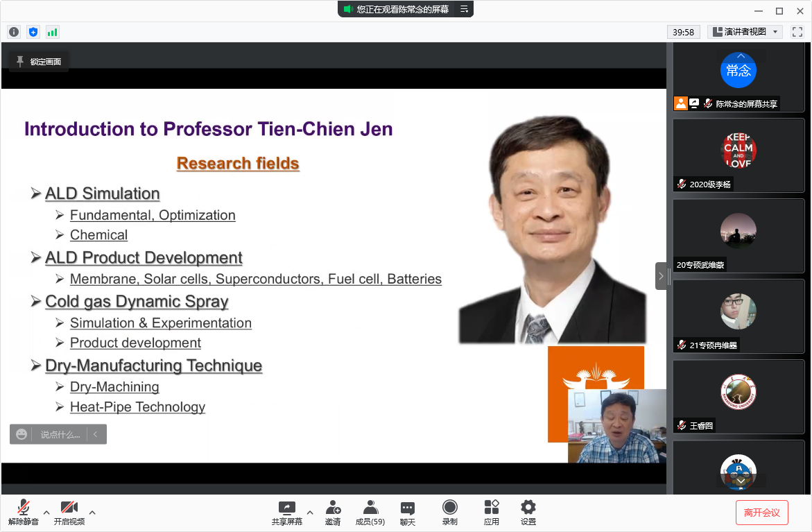812x532 pixels.
Task: Open the 成员(59) members list
Action: coord(370,512)
